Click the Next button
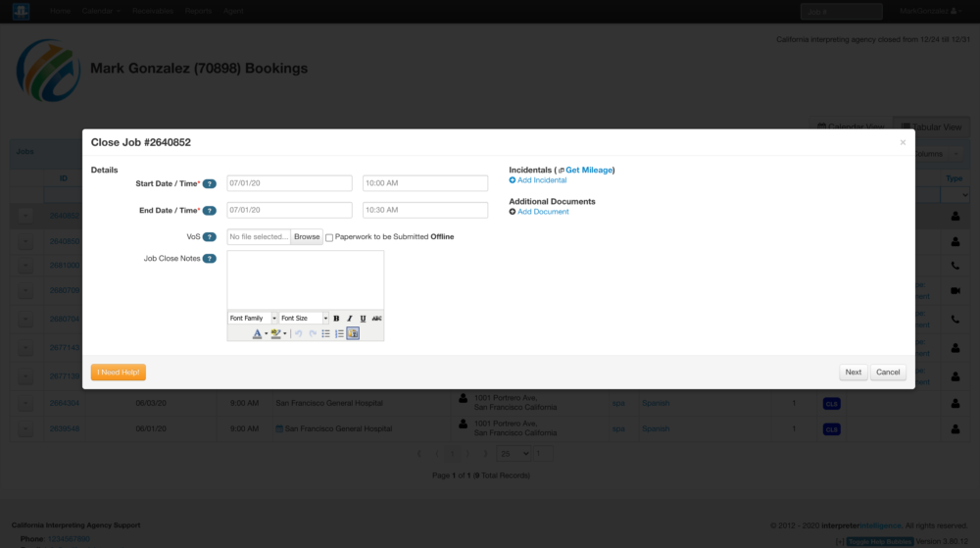 (x=854, y=372)
